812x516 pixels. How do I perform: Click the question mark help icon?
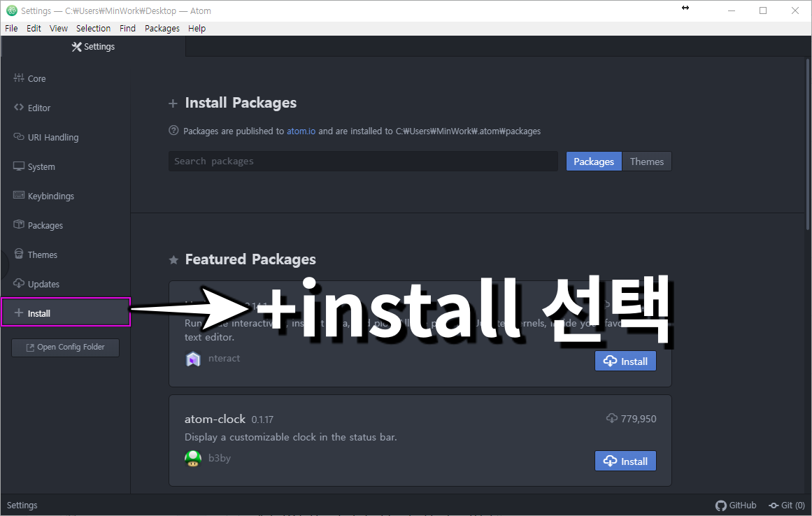tap(174, 131)
